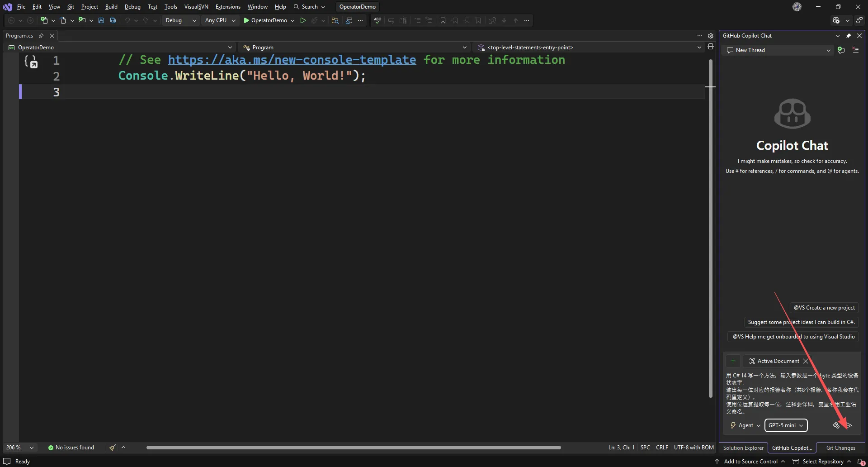
Task: Open the aka.ms new-console-template link
Action: (x=292, y=60)
